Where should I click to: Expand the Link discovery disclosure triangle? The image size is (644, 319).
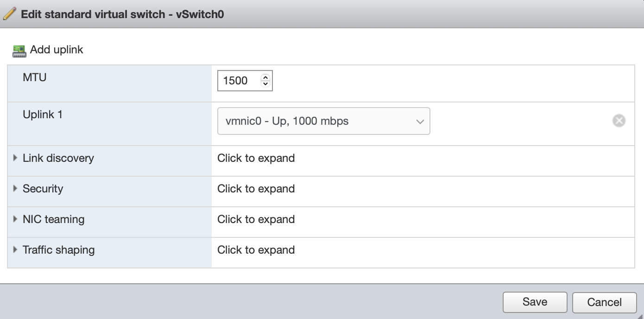pyautogui.click(x=16, y=158)
